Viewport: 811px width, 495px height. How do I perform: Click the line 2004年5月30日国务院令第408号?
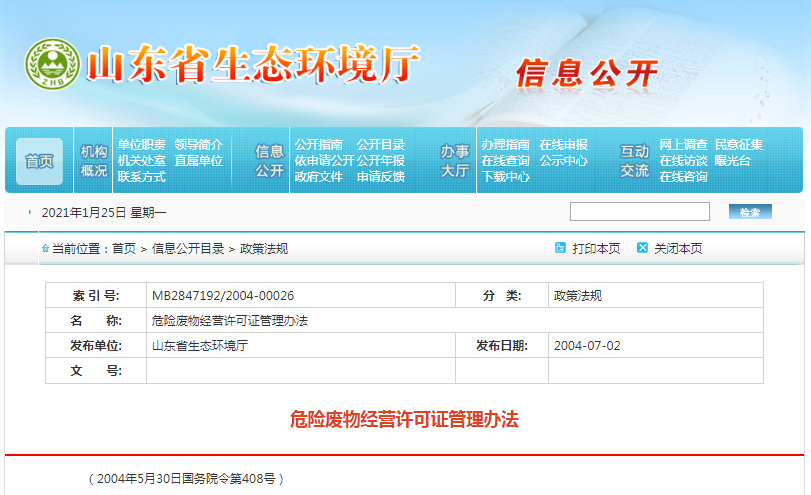click(186, 478)
